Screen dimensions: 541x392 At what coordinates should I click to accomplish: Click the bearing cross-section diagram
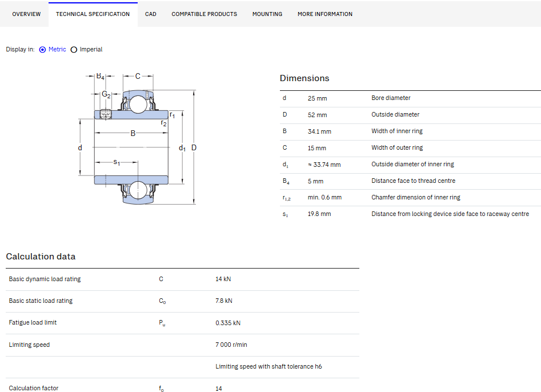pos(138,139)
